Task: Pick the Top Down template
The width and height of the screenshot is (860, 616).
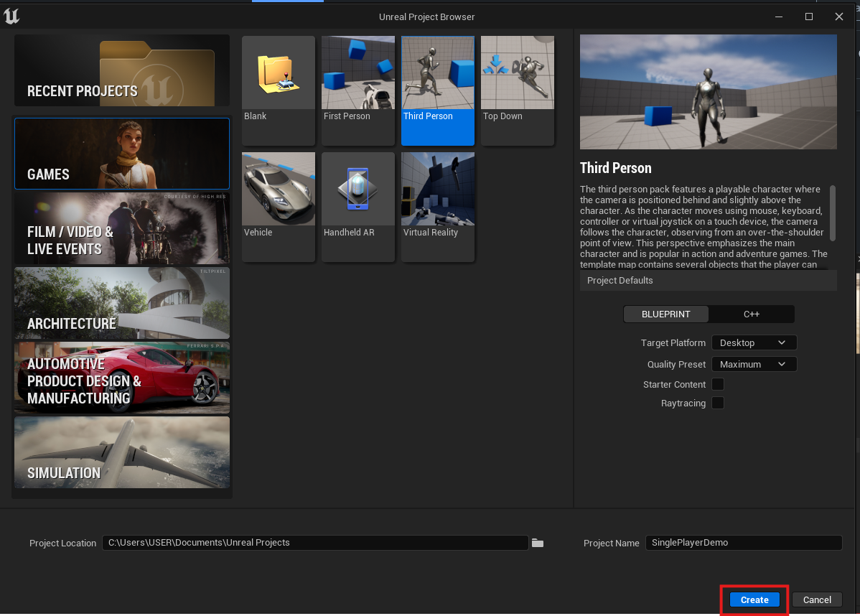Action: tap(518, 73)
